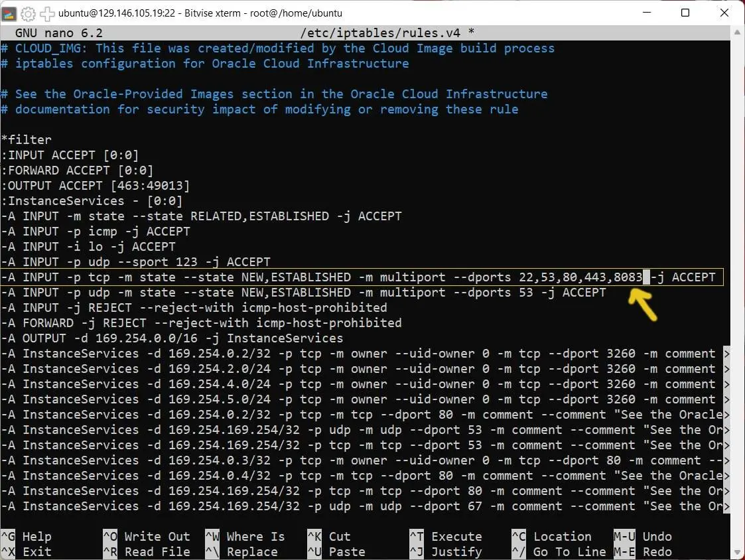Click the ^T Execute shortcut
Image resolution: width=745 pixels, height=560 pixels.
[446, 536]
